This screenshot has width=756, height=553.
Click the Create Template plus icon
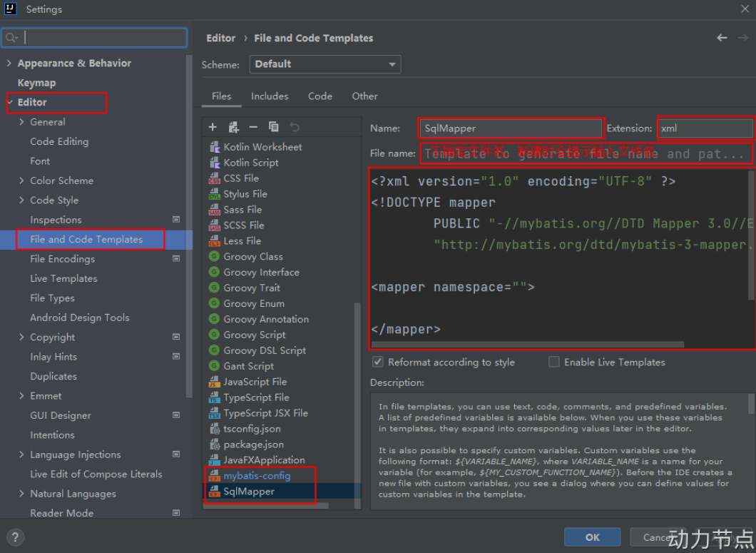coord(213,127)
